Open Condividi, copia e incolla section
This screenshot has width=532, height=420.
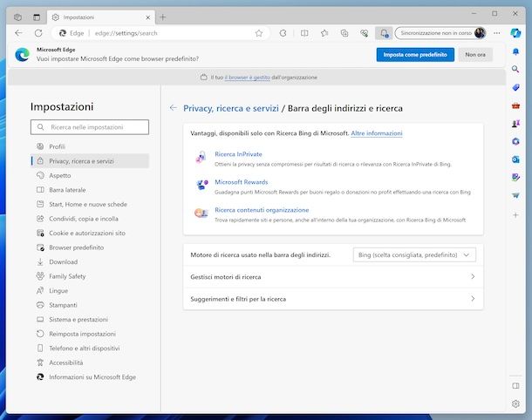[x=90, y=219]
